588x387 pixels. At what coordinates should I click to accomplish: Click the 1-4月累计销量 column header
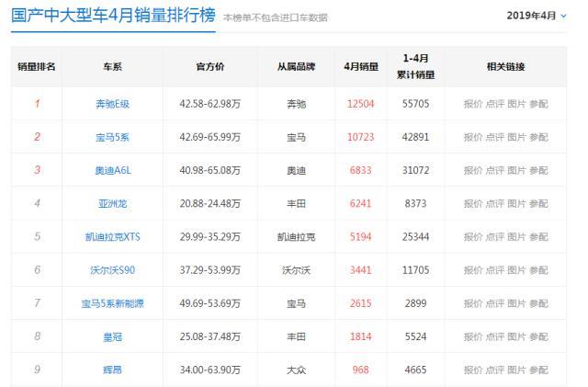(x=415, y=66)
